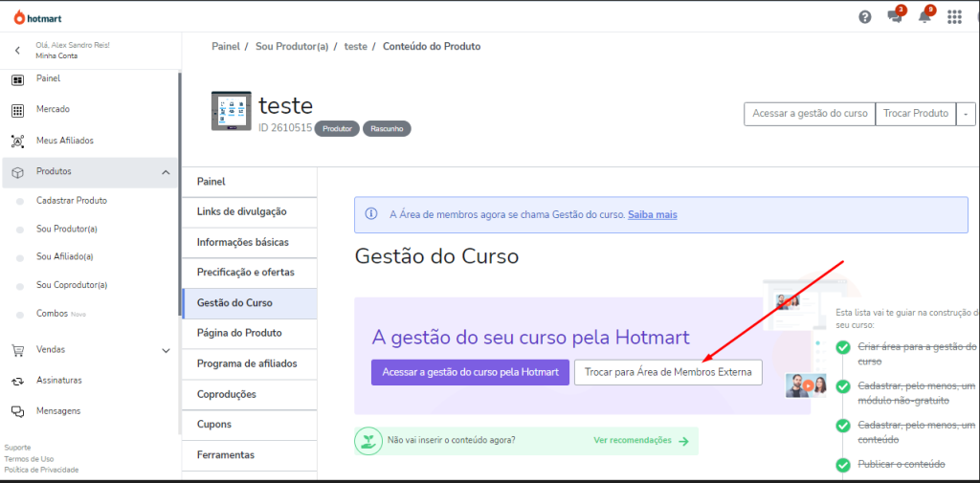This screenshot has width=980, height=483.
Task: Select Sou Coprodutor(a) in sidebar
Action: tap(72, 286)
